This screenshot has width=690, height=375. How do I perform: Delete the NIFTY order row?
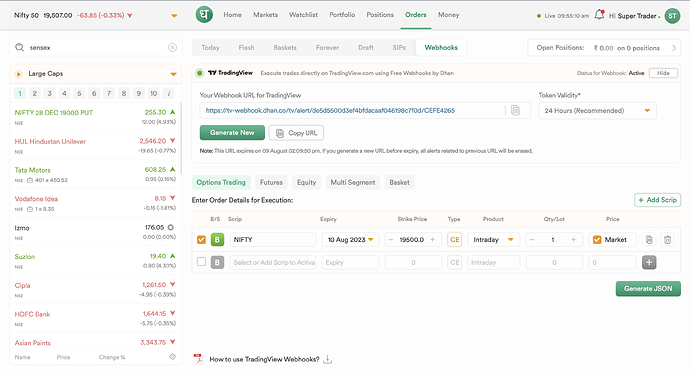[668, 240]
